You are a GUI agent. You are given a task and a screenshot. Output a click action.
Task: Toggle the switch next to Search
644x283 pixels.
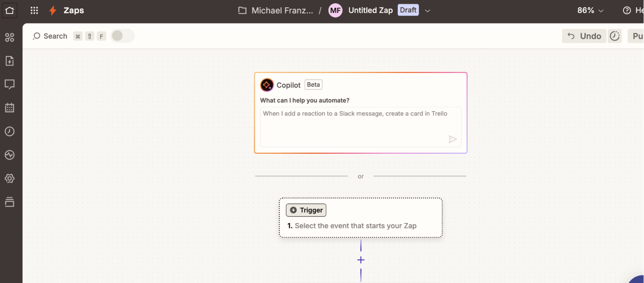click(122, 36)
